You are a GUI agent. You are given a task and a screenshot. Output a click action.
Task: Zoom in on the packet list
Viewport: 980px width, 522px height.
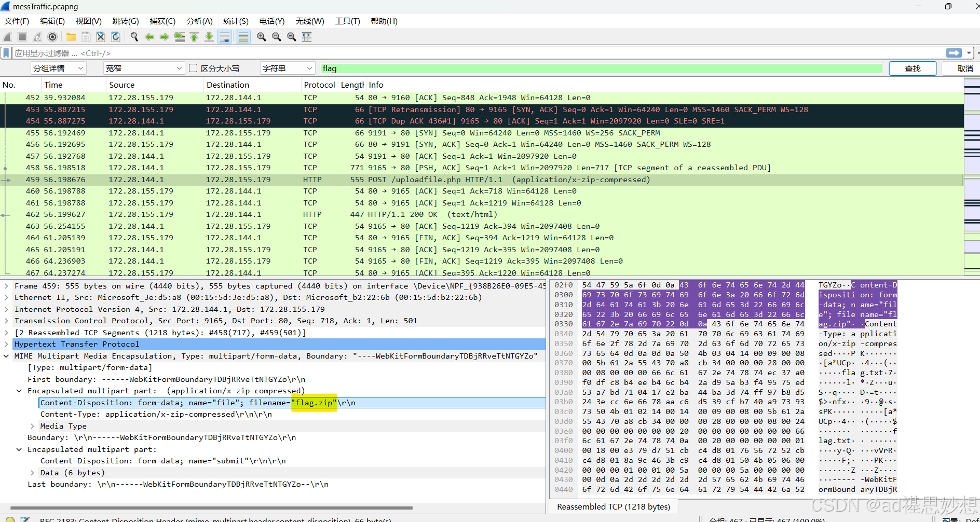click(261, 36)
